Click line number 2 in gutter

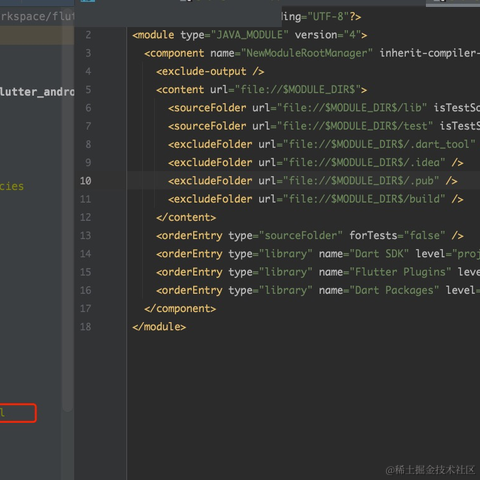88,35
